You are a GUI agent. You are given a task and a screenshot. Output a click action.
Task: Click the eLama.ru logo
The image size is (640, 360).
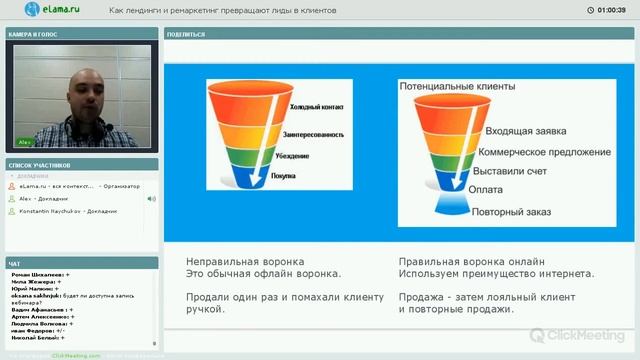click(x=52, y=9)
